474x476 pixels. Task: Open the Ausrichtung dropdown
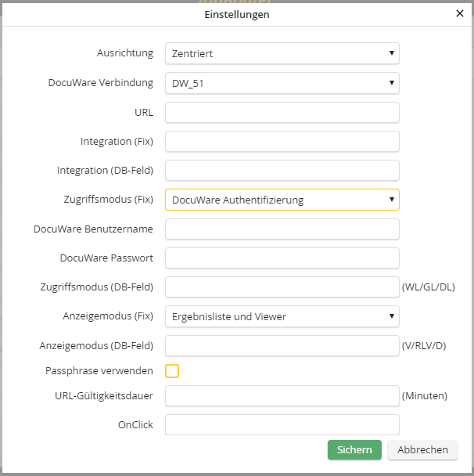[282, 53]
